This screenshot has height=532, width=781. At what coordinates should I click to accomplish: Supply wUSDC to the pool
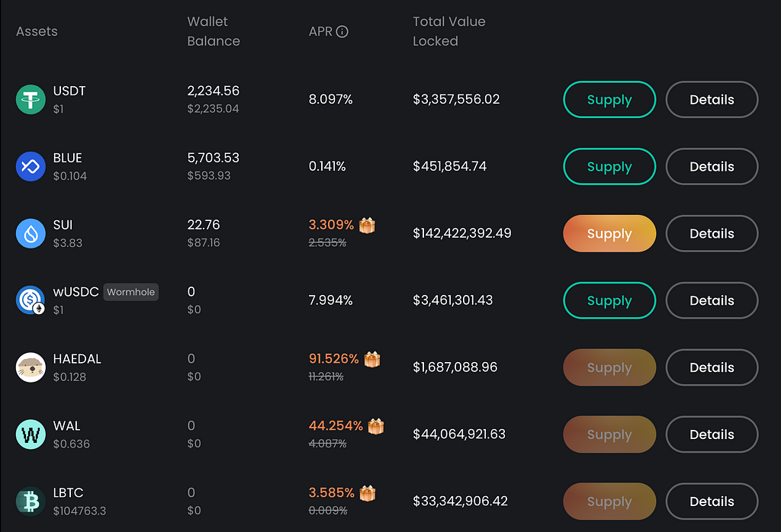tap(609, 300)
